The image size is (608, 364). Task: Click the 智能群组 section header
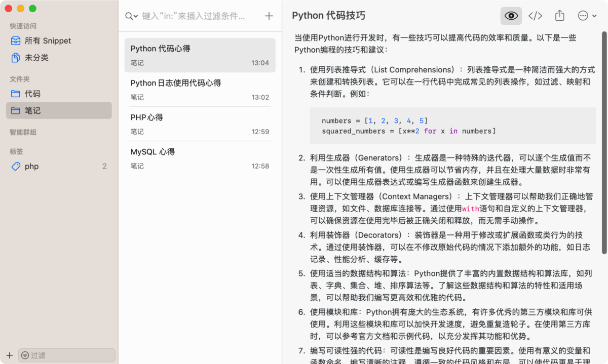click(x=23, y=132)
